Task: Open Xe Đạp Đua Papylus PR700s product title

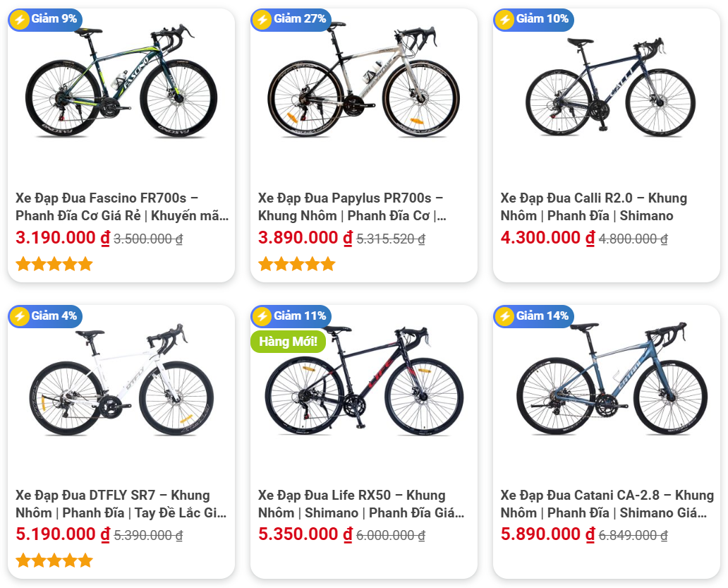Action: (353, 207)
